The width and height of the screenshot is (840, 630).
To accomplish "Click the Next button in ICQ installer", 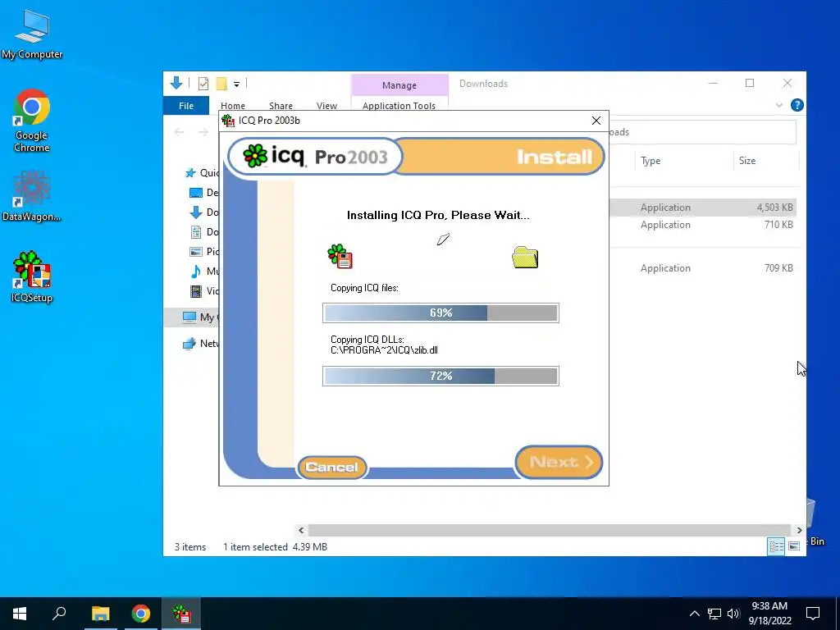I will tap(559, 462).
